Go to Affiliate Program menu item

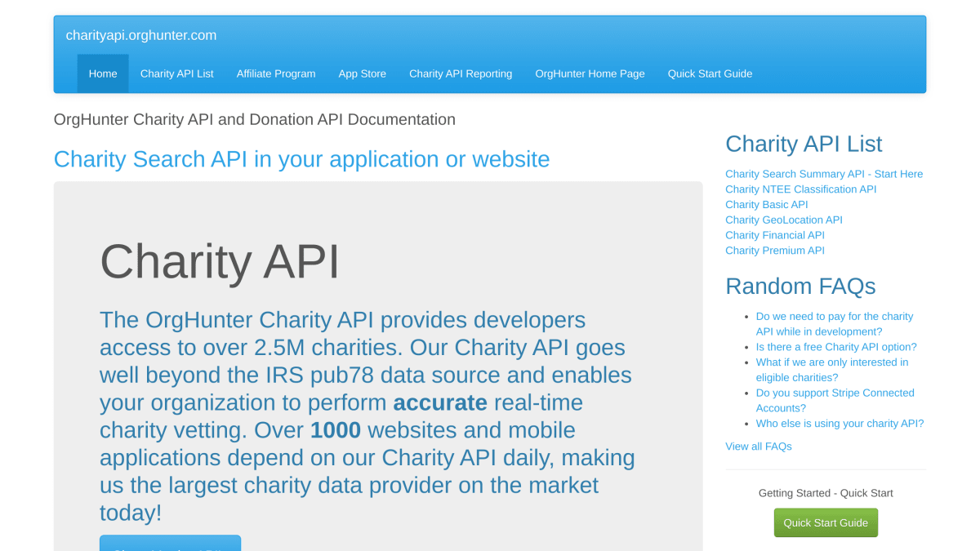point(276,73)
